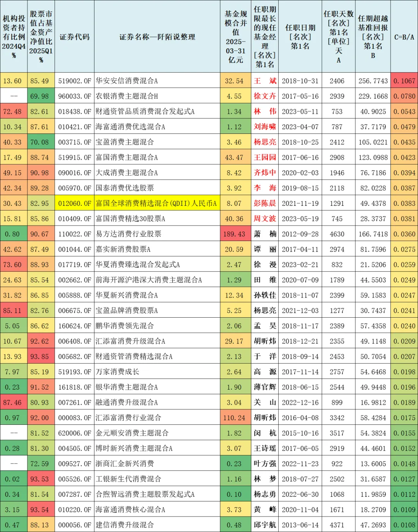The width and height of the screenshot is (418, 532).
Task: Click fund 万家消费成长
Action: (x=118, y=372)
